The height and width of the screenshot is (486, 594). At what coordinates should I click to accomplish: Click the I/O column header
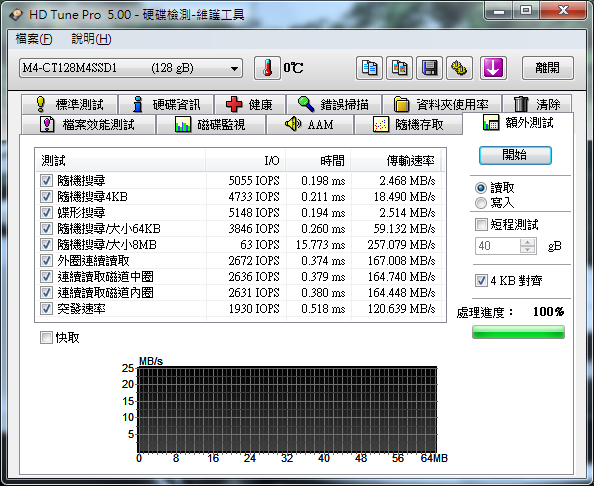click(246, 161)
